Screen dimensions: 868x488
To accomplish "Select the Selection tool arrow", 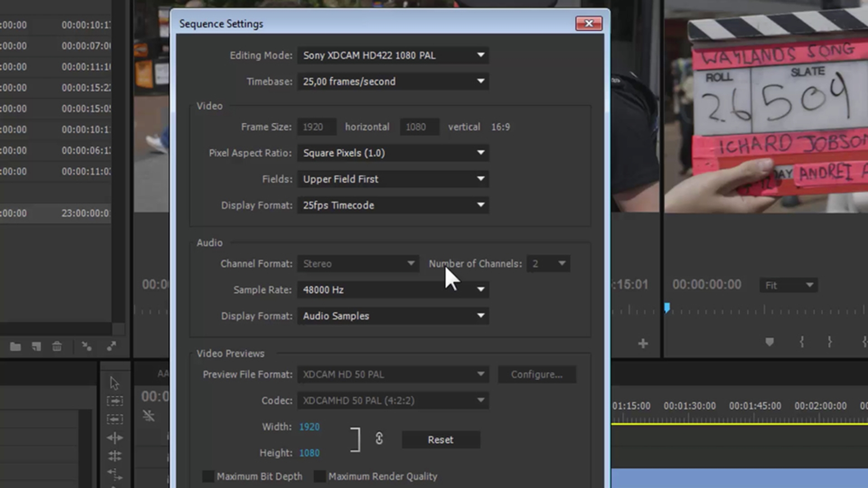I will 114,383.
